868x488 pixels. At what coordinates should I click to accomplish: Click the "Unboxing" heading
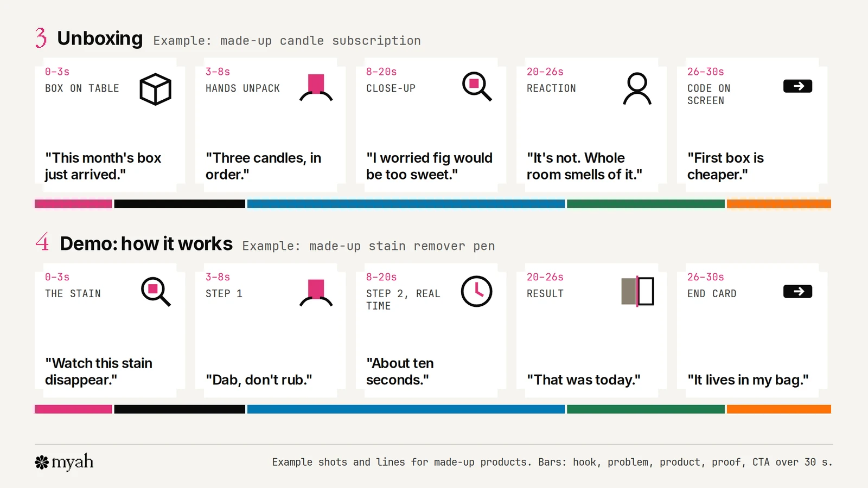click(x=100, y=38)
